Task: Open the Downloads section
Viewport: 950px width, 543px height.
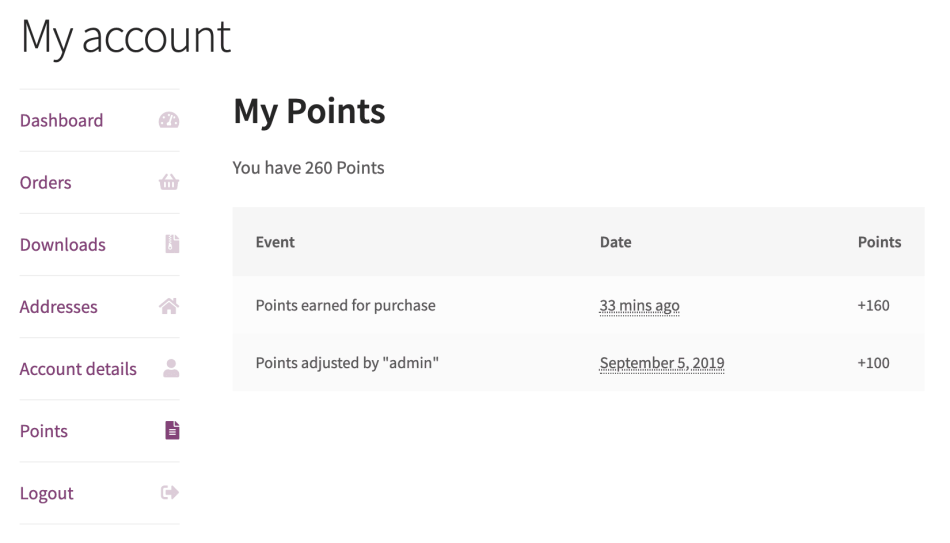Action: (62, 245)
